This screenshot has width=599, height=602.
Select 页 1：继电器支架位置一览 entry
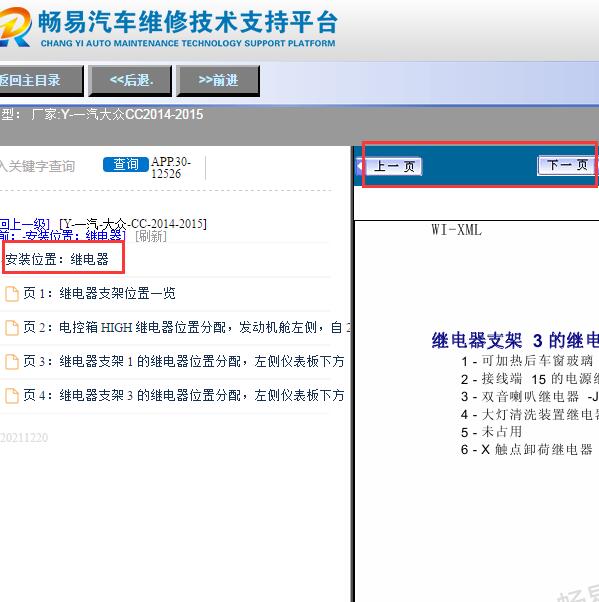(x=99, y=294)
